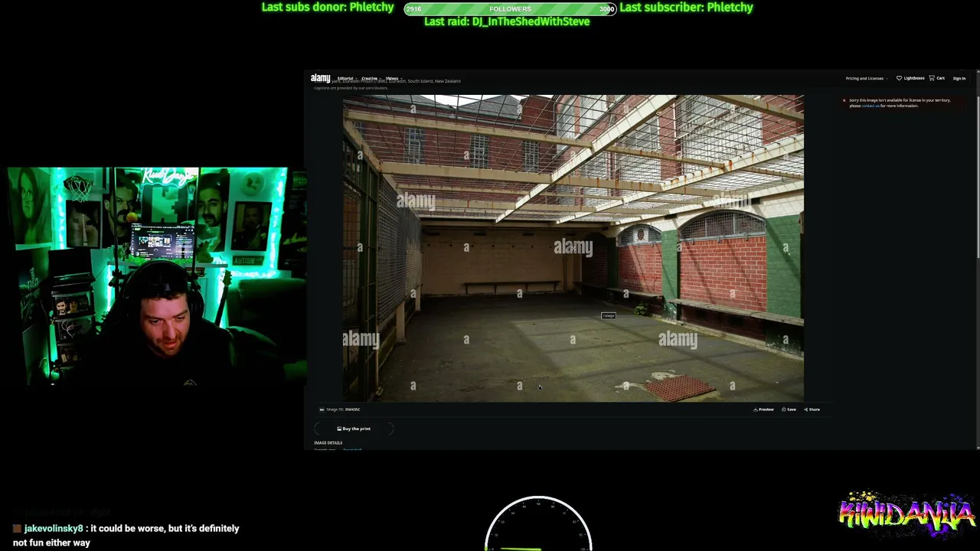Open the Editorial dropdown menu
Image resolution: width=980 pixels, height=551 pixels.
pyautogui.click(x=346, y=78)
